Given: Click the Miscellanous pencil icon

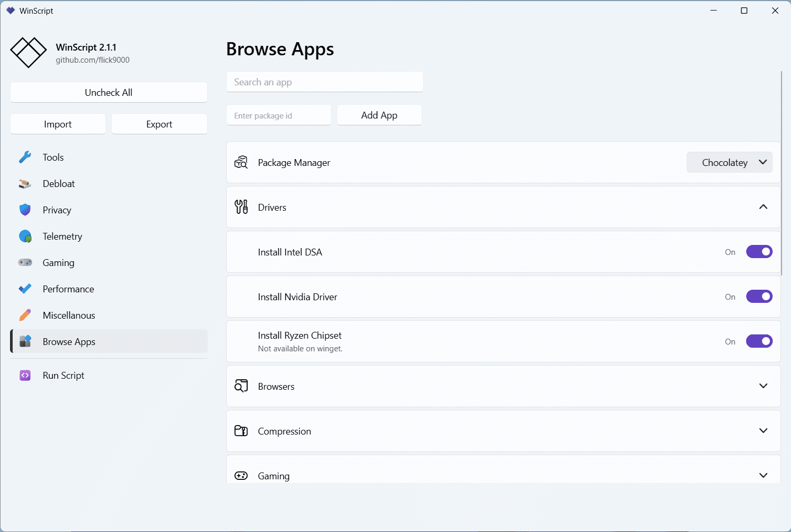Looking at the screenshot, I should 25,316.
